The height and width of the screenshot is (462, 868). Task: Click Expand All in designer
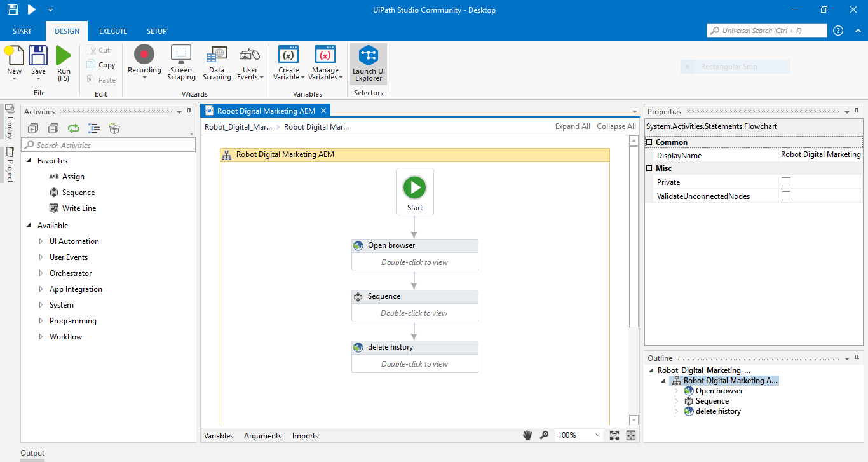click(x=573, y=126)
